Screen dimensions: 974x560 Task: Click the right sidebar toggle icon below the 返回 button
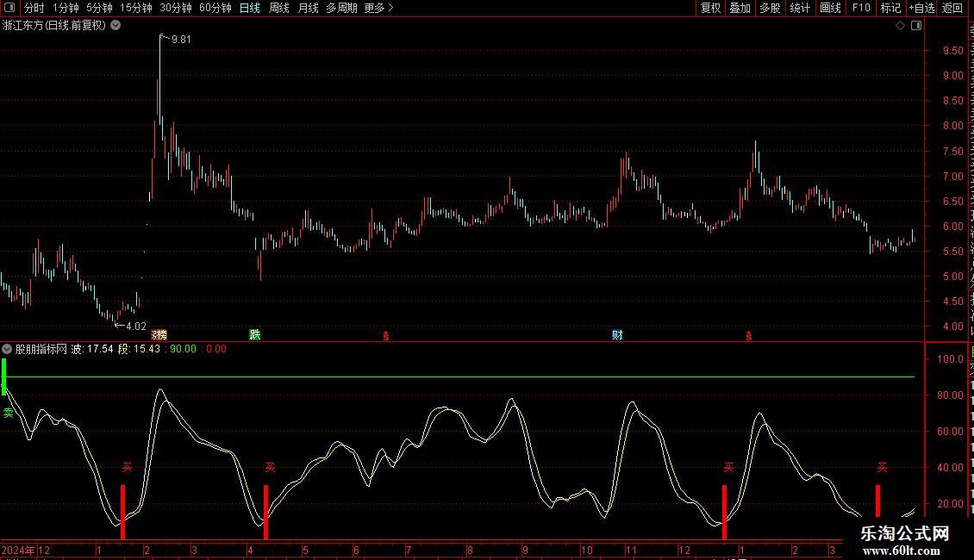pos(916,26)
